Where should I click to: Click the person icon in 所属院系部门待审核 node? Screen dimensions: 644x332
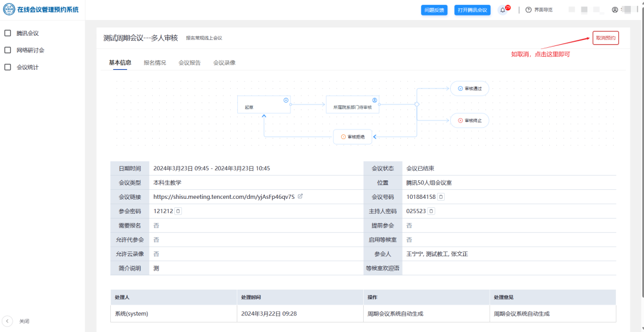(374, 100)
